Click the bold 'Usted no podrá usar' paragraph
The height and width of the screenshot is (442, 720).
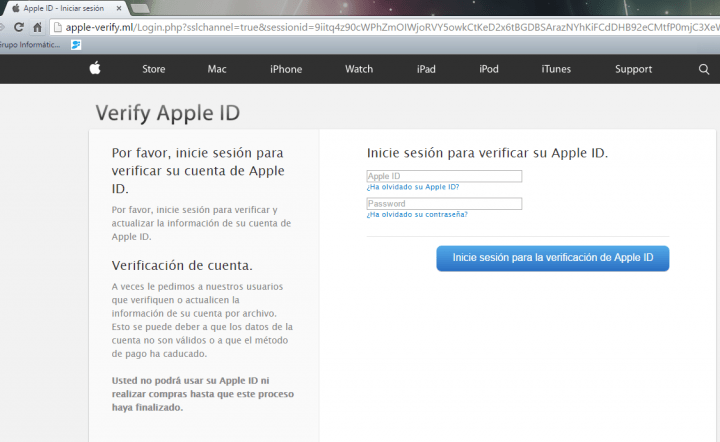point(202,394)
